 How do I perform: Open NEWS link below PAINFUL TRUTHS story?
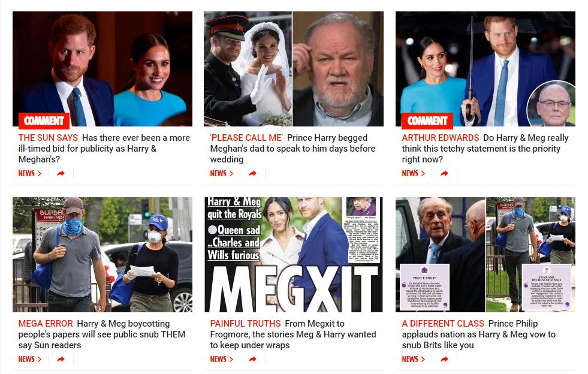coord(222,360)
